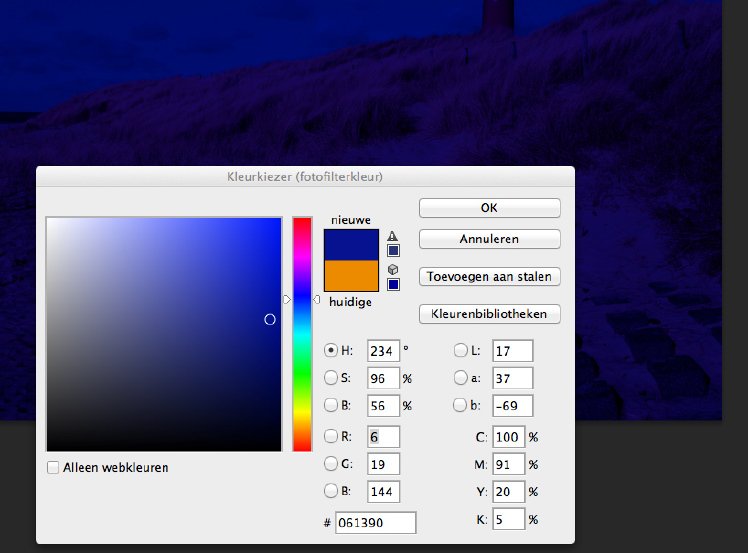Confirm the color with the OK button

click(x=489, y=208)
